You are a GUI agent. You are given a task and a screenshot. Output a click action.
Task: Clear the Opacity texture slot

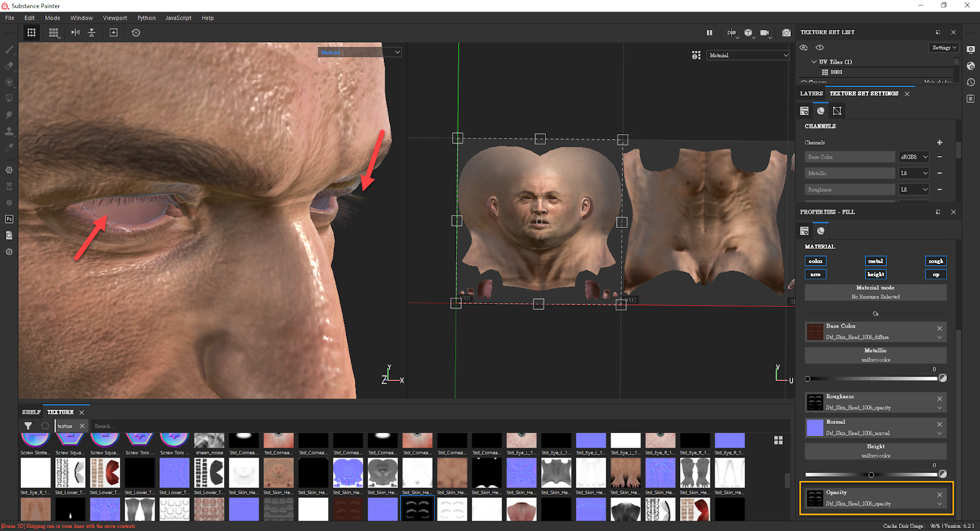click(x=940, y=495)
